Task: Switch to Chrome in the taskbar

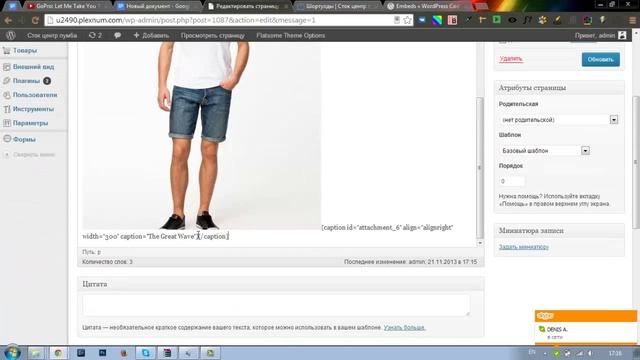Action: 58,353
